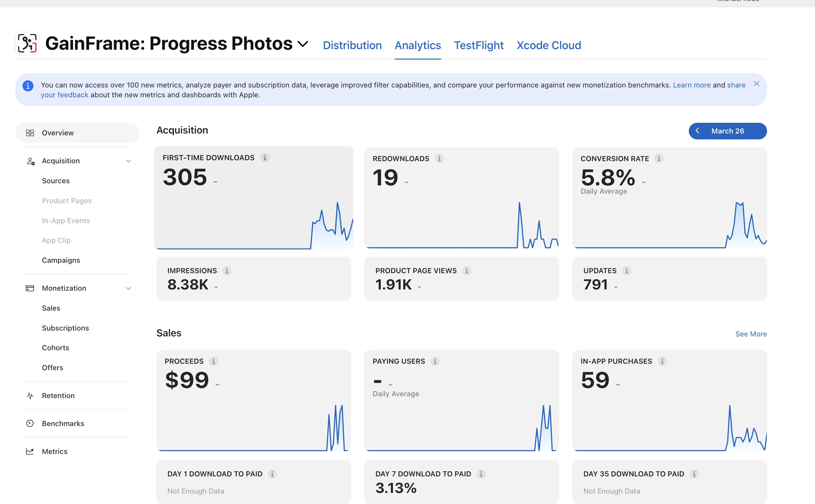Open the First-Time Downloads chart

253,198
